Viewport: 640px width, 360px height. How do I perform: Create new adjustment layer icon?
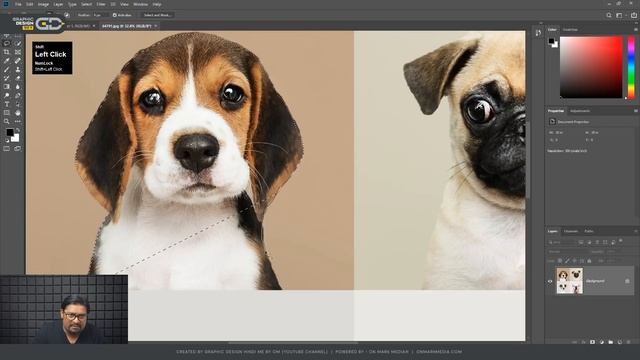point(602,342)
